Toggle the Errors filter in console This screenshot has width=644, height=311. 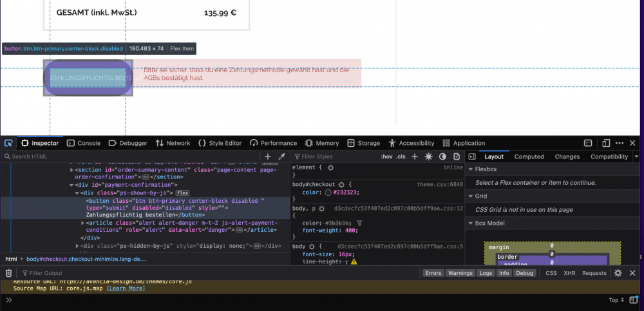click(x=433, y=273)
